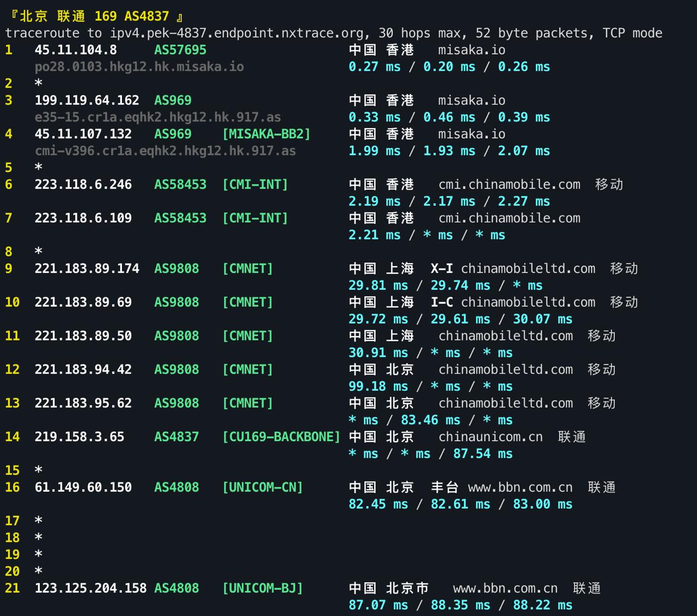Select IP 223.118.6.109 on hop 7
The image size is (697, 616).
[x=83, y=218]
